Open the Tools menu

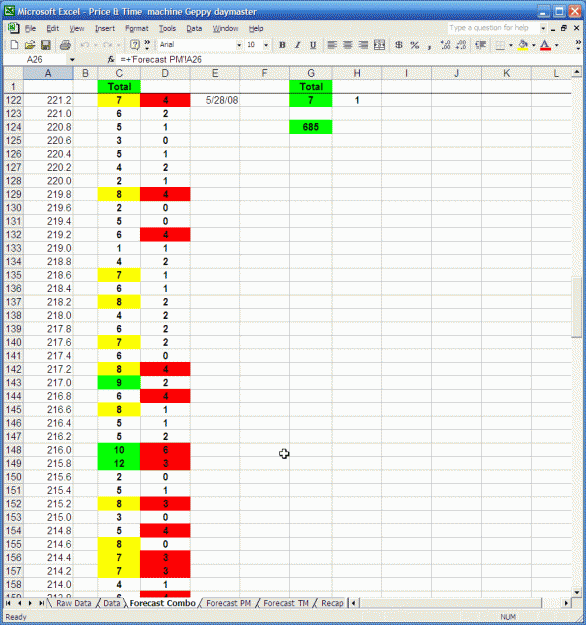tap(167, 28)
